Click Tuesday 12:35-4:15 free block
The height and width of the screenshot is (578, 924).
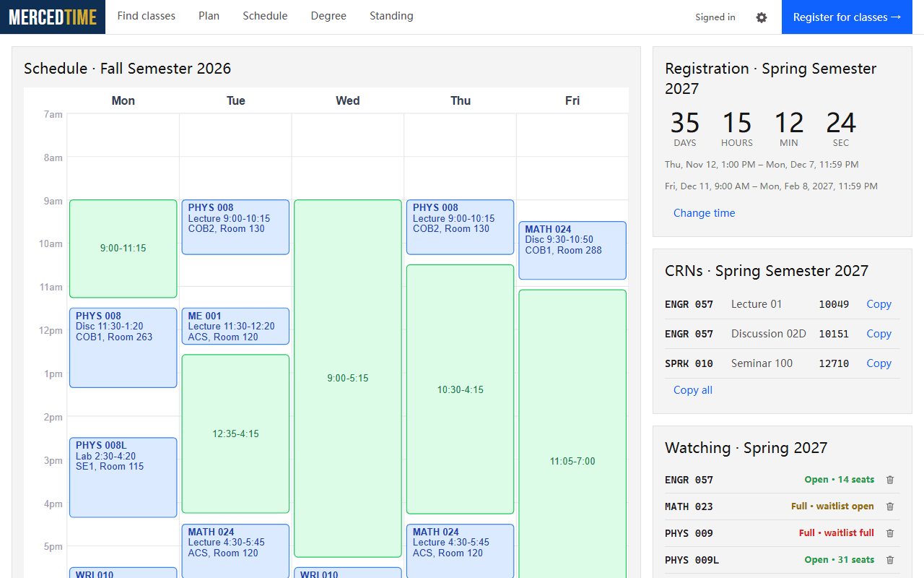pos(235,433)
